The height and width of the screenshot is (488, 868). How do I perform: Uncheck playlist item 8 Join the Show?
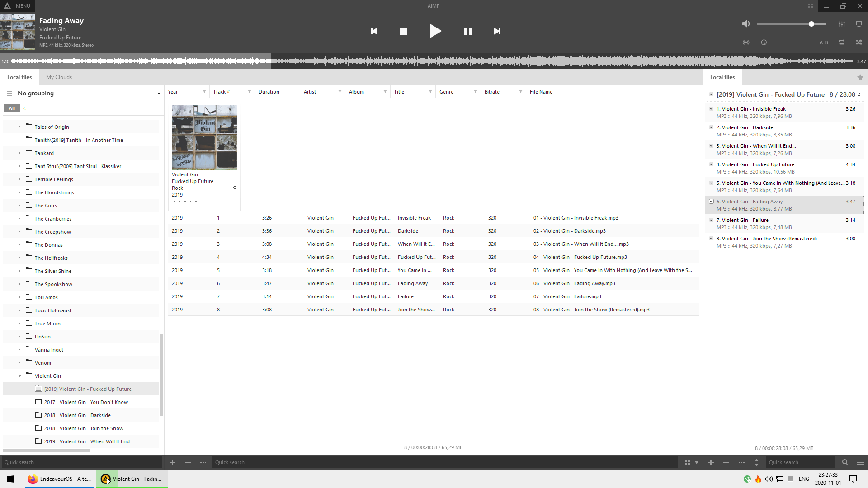[x=711, y=239]
